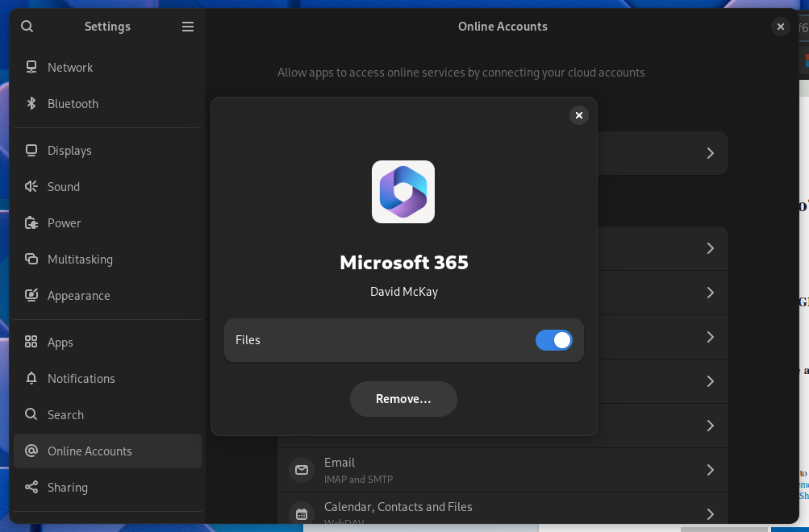Close the Microsoft 365 account dialog
This screenshot has height=532, width=809.
point(579,115)
